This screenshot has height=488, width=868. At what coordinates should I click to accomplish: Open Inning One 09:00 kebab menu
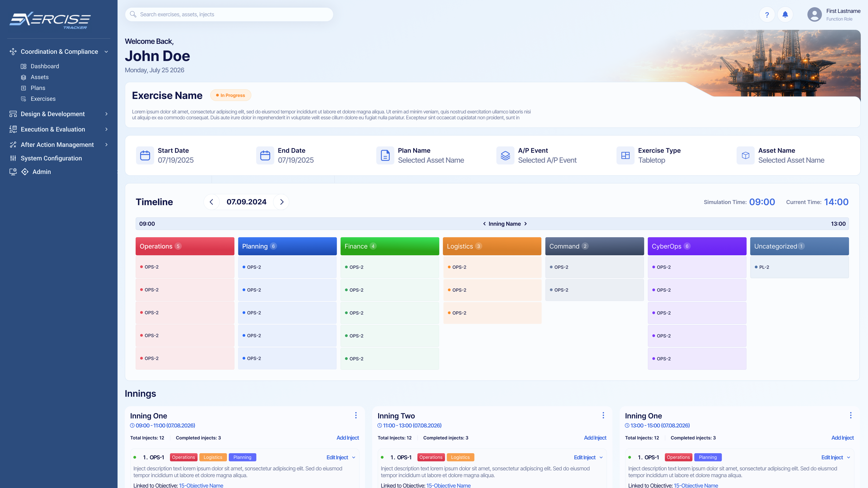click(x=356, y=415)
